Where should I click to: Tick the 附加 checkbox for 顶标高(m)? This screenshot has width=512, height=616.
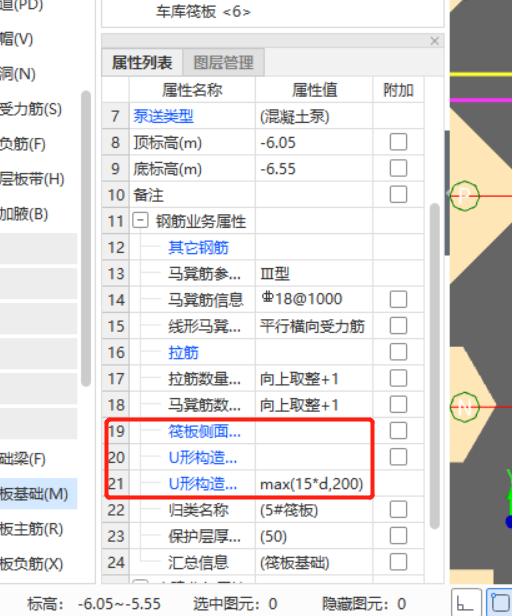tap(398, 142)
